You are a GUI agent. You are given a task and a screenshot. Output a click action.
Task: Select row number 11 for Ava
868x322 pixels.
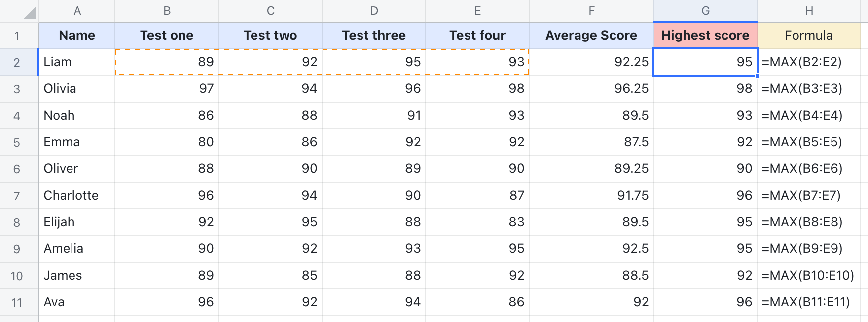click(x=19, y=302)
